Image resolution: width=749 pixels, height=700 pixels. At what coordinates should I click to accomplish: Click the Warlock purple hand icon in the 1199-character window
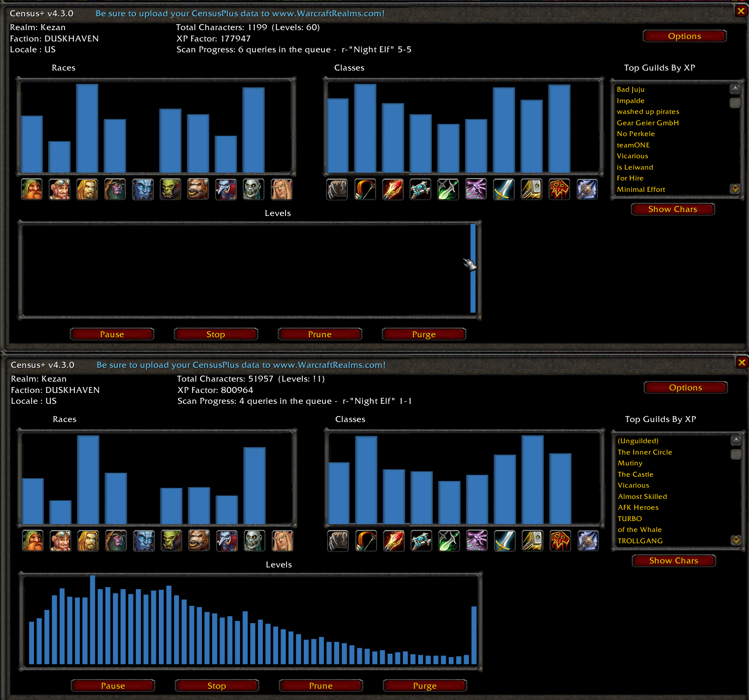coord(476,189)
